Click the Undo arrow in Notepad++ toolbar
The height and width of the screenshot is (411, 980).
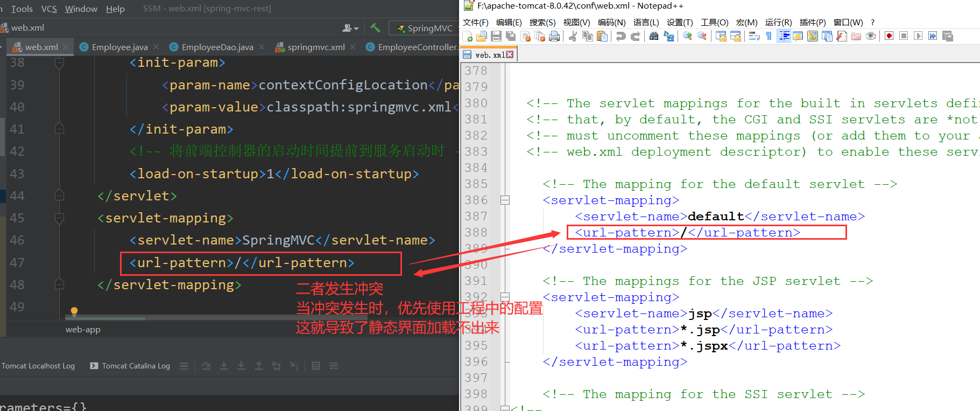[621, 36]
